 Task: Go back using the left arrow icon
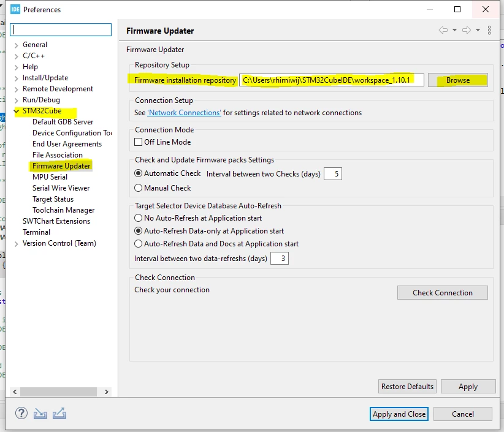point(443,30)
